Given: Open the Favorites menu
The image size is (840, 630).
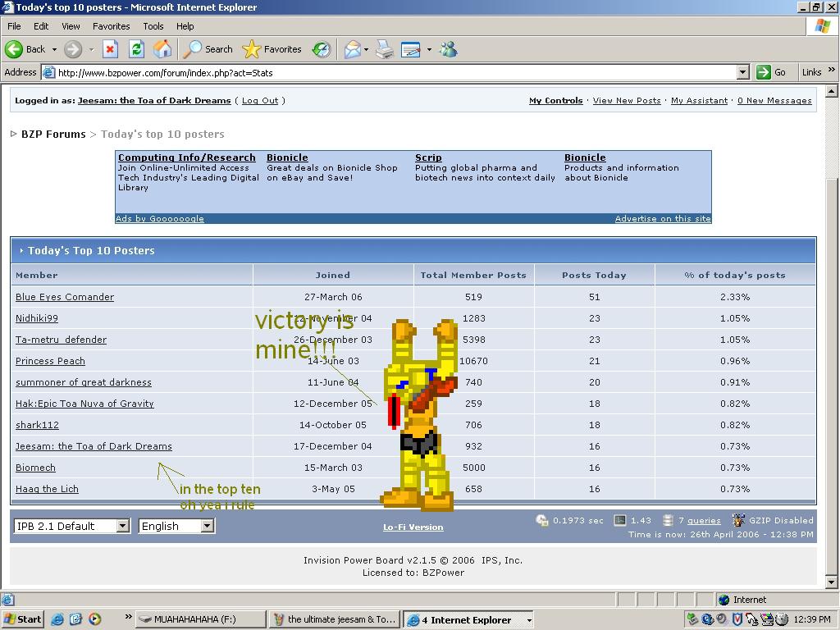Looking at the screenshot, I should [x=111, y=26].
